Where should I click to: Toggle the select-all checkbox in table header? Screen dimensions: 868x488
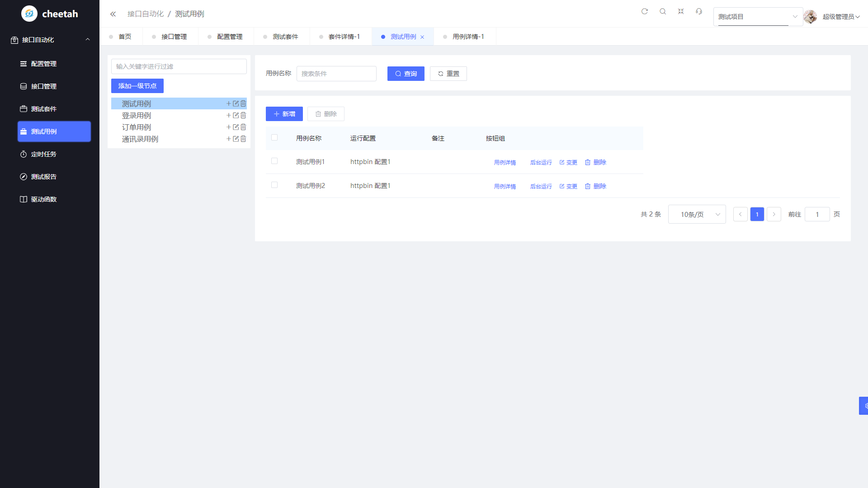pos(274,138)
